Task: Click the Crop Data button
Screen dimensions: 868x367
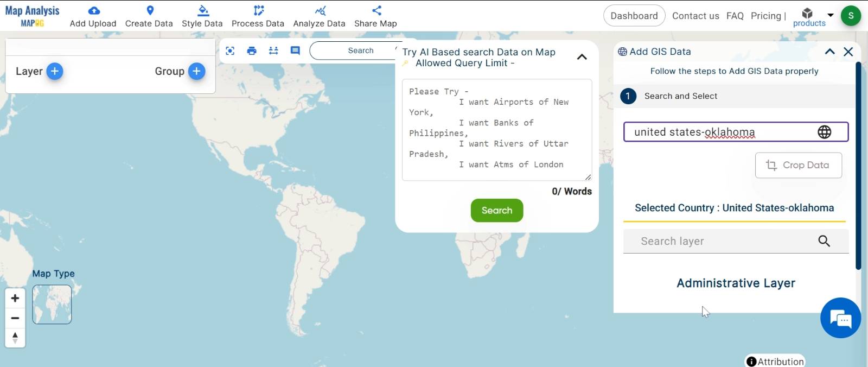Action: click(798, 165)
